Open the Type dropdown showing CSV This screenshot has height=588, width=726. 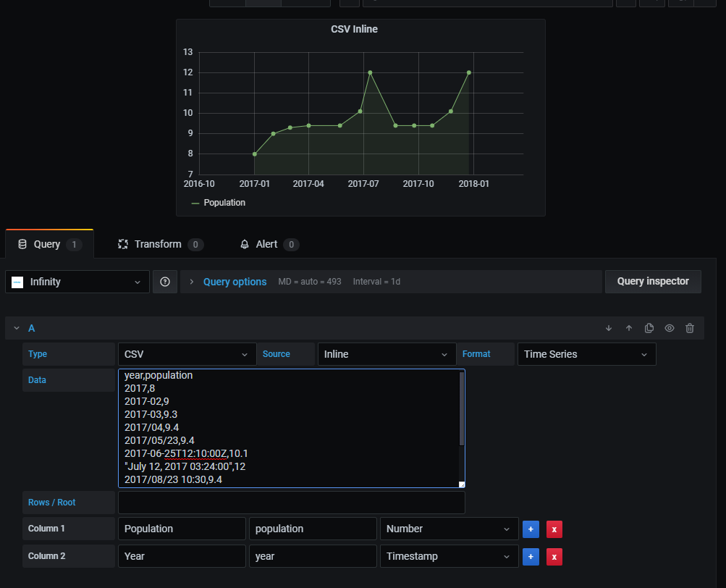(x=187, y=354)
